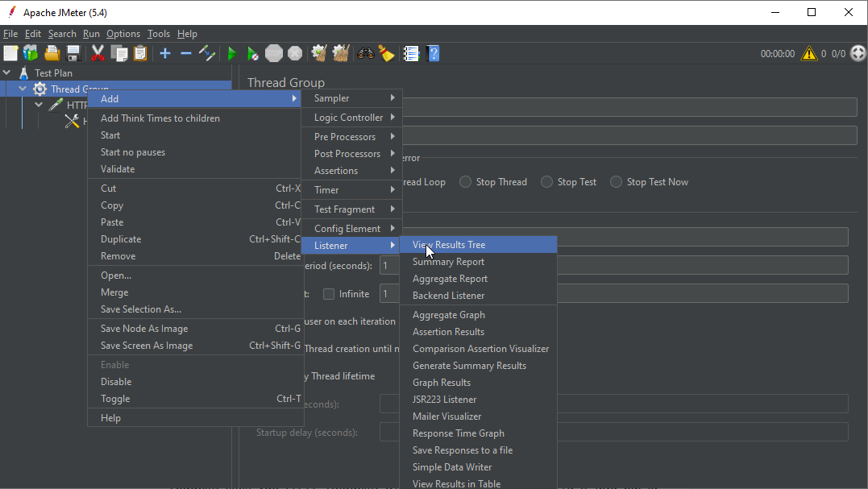Screen dimensions: 868x489
Task: Select View Results Tree listener entry
Action: (x=448, y=244)
